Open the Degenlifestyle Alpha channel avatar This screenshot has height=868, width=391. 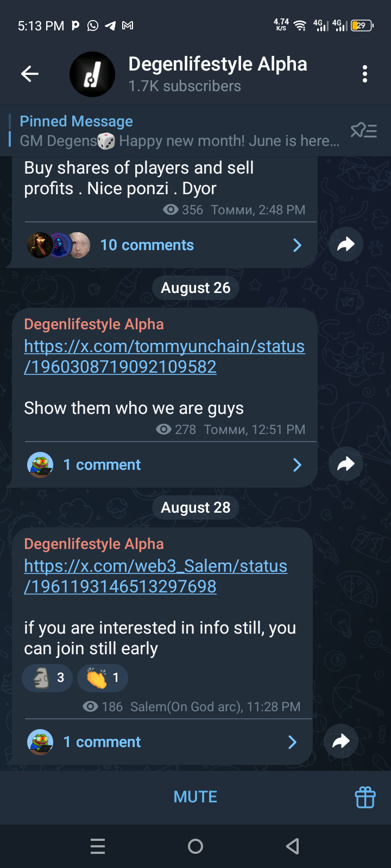(x=92, y=74)
